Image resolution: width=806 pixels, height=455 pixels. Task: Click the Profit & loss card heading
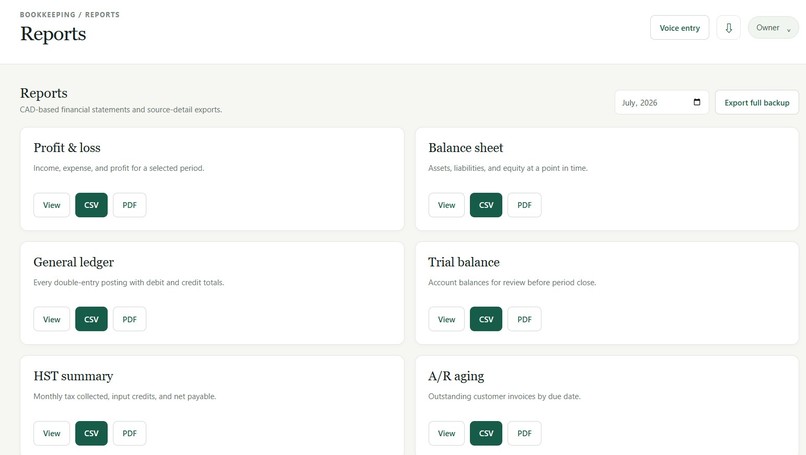[x=67, y=148]
